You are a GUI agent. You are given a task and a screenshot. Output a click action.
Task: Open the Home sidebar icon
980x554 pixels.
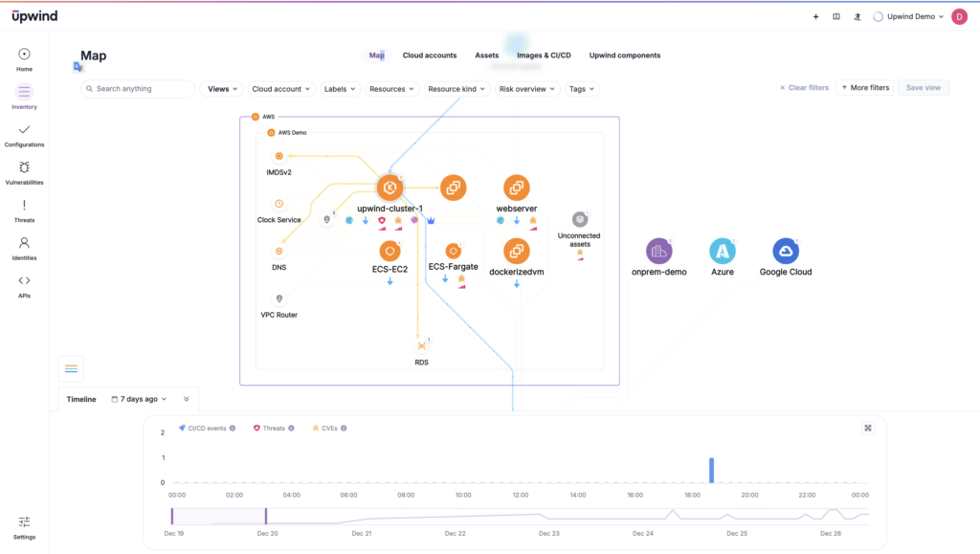coord(24,55)
